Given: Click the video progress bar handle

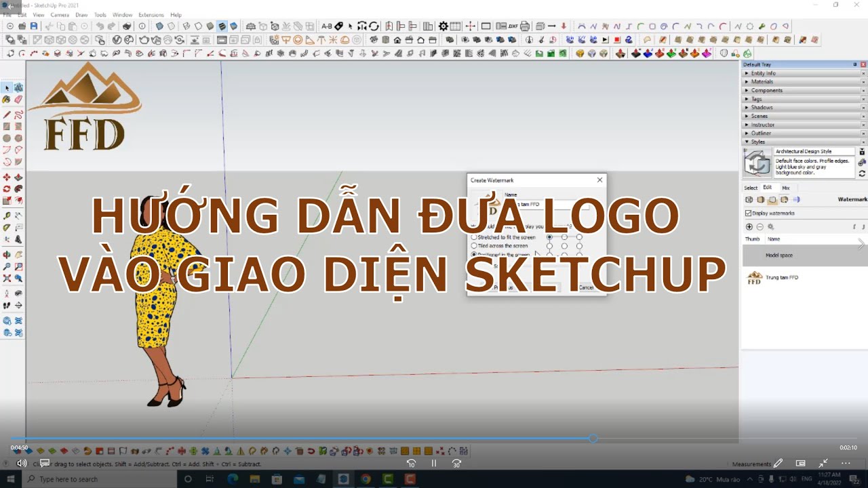Looking at the screenshot, I should 593,439.
